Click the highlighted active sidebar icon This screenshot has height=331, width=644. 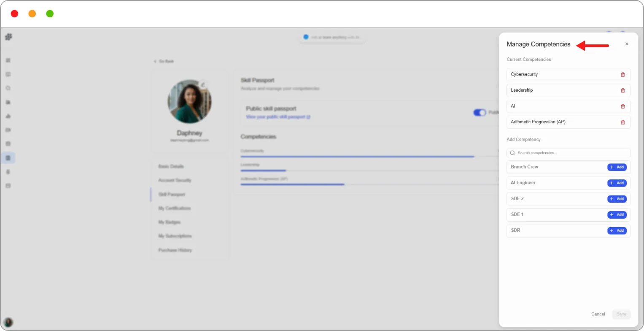8,158
